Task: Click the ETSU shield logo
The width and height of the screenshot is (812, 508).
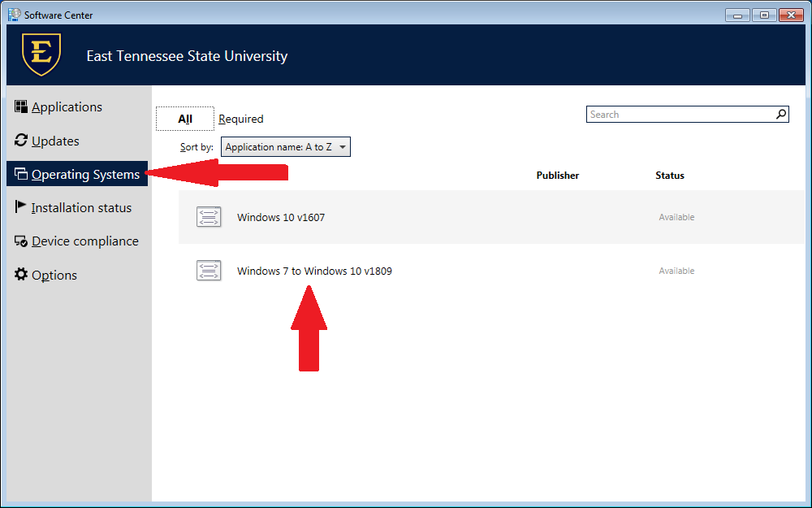Action: (x=41, y=55)
